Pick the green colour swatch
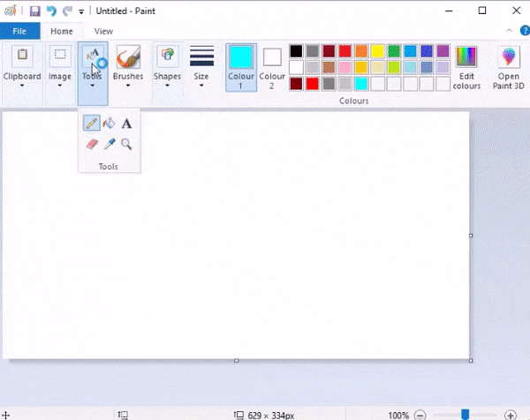 coord(394,51)
